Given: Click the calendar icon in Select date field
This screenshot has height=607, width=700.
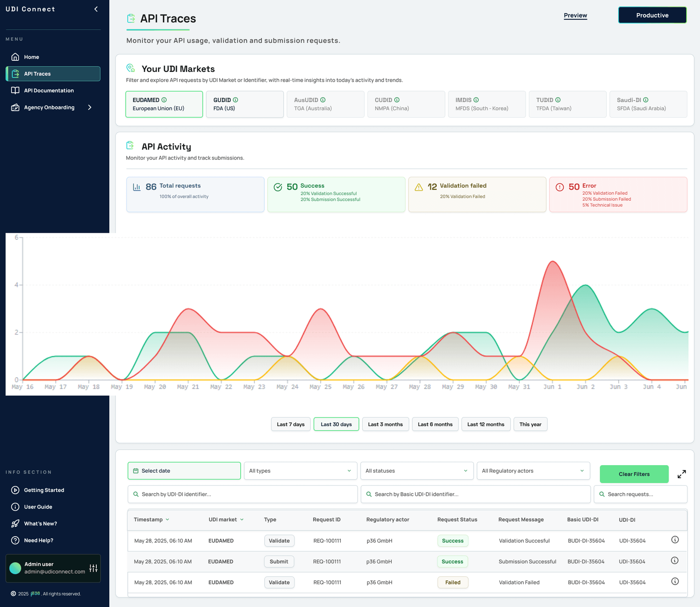Looking at the screenshot, I should pyautogui.click(x=135, y=470).
